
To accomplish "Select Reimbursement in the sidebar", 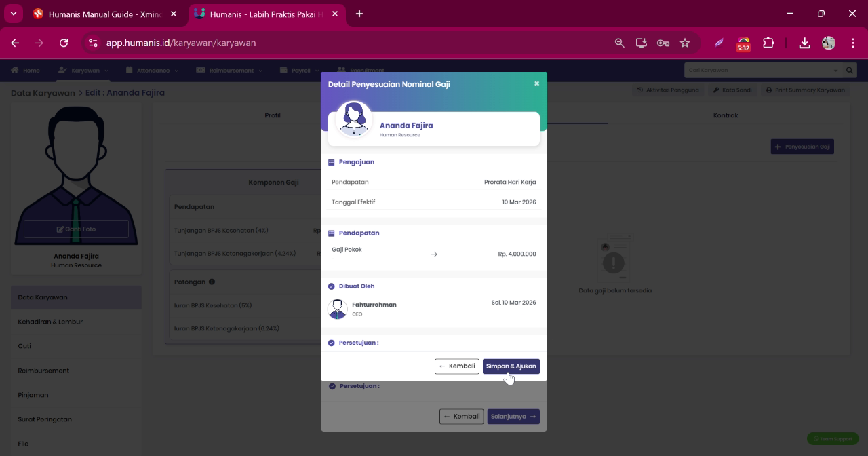I will (x=76, y=370).
